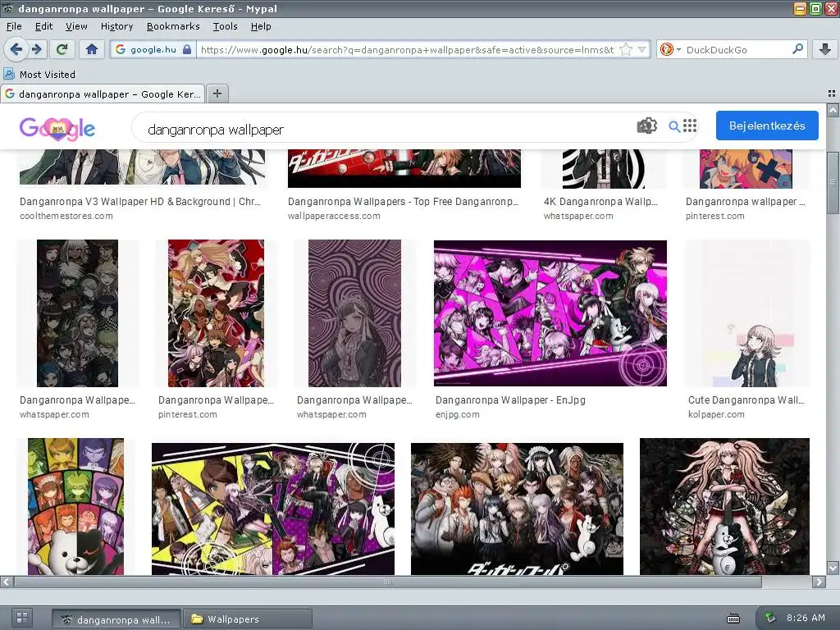Open the Help menu
840x630 pixels.
coord(261,26)
